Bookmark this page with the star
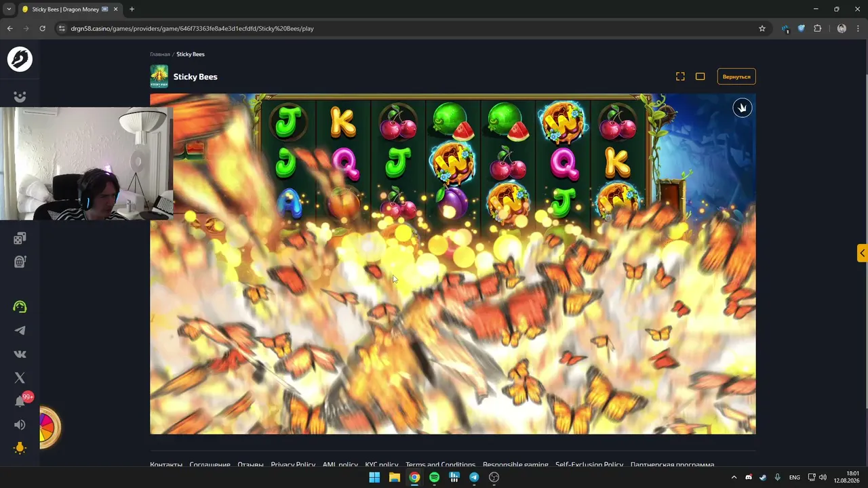The height and width of the screenshot is (488, 868). click(x=762, y=28)
